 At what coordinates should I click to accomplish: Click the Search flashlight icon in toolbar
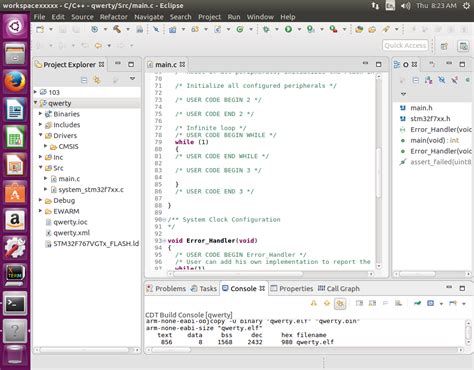tap(386, 29)
